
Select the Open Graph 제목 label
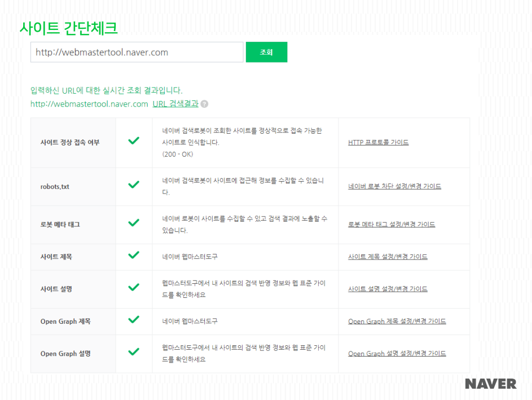point(65,321)
